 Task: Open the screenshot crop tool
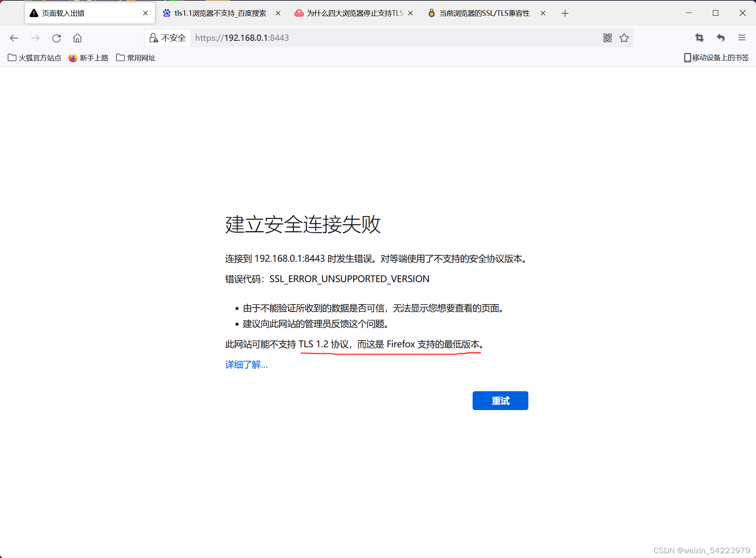click(x=699, y=38)
